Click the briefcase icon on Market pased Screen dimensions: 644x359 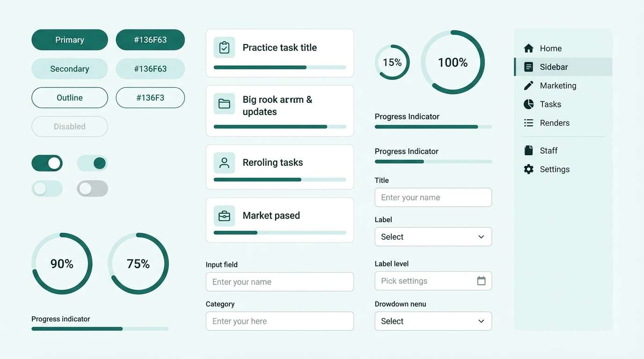click(224, 215)
